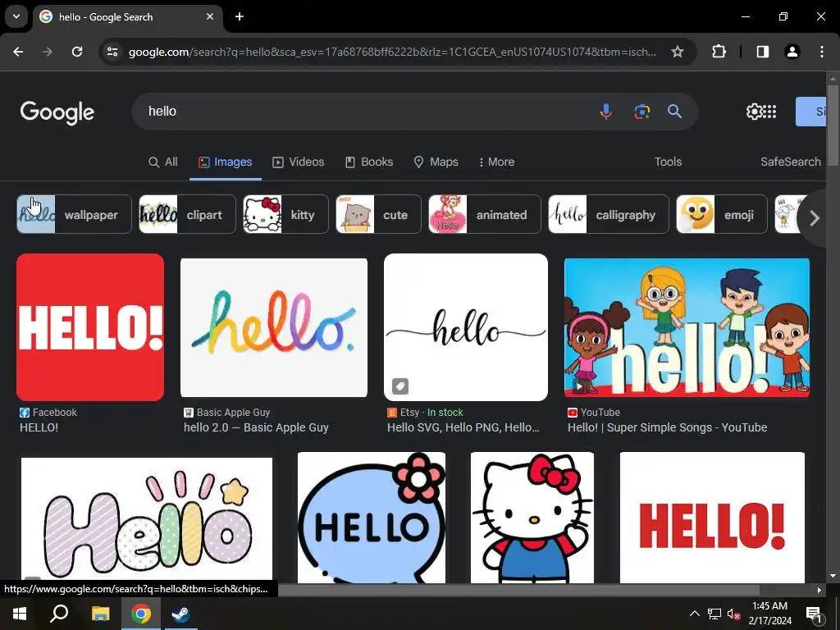Image resolution: width=840 pixels, height=630 pixels.
Task: Switch to the Maps tab
Action: tap(436, 162)
